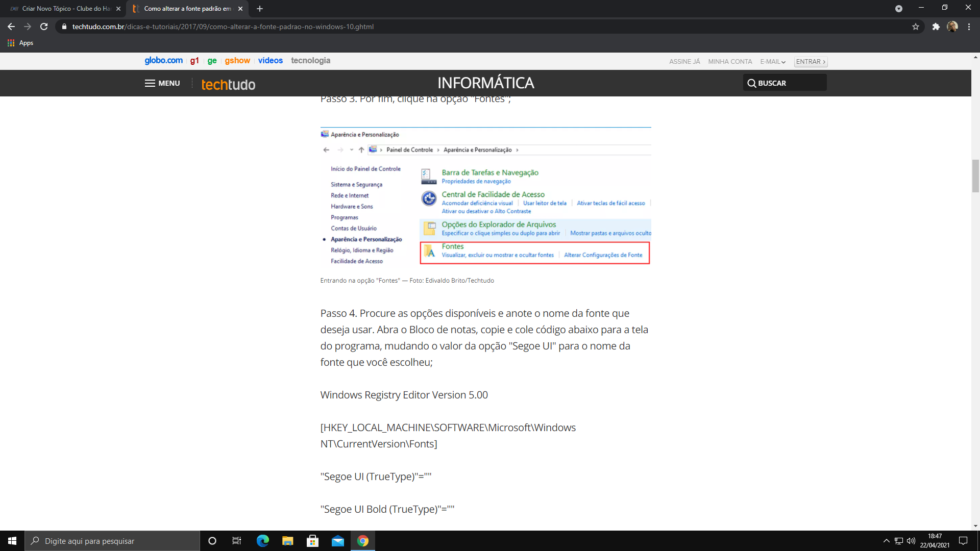Open Cortana from the taskbar
Viewport: 980px width, 551px height.
(x=212, y=541)
